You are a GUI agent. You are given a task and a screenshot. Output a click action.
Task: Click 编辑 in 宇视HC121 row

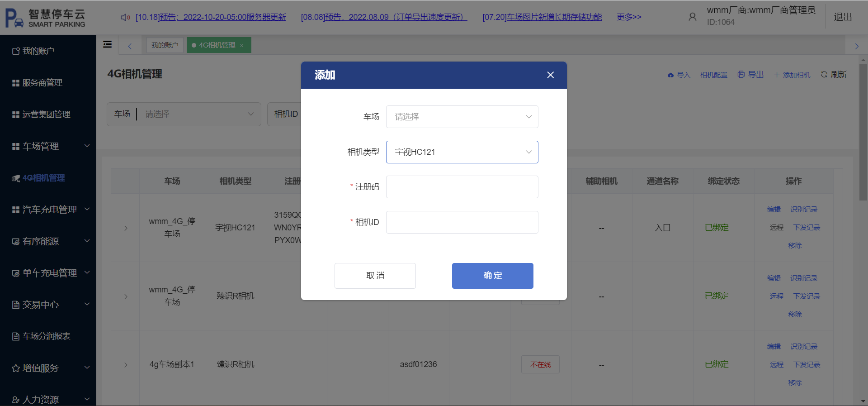pos(774,209)
